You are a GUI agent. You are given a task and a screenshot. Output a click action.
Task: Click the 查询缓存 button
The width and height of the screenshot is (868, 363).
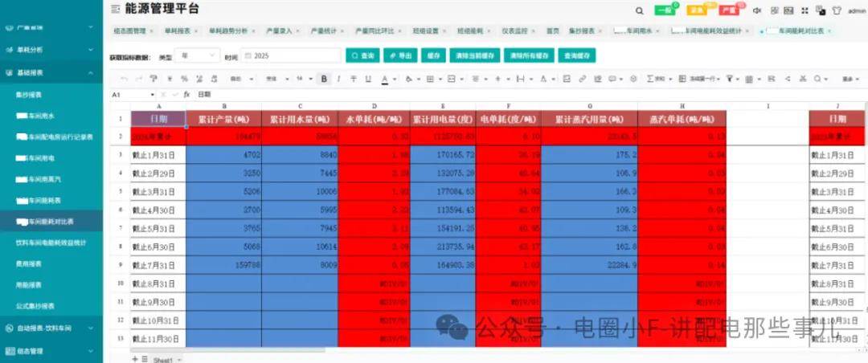tap(577, 55)
